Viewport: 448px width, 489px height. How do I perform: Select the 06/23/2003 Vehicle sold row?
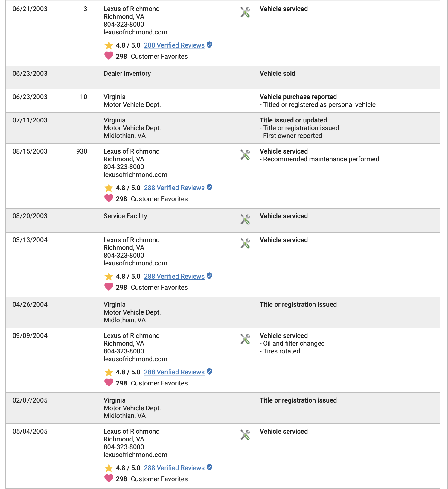pyautogui.click(x=223, y=78)
